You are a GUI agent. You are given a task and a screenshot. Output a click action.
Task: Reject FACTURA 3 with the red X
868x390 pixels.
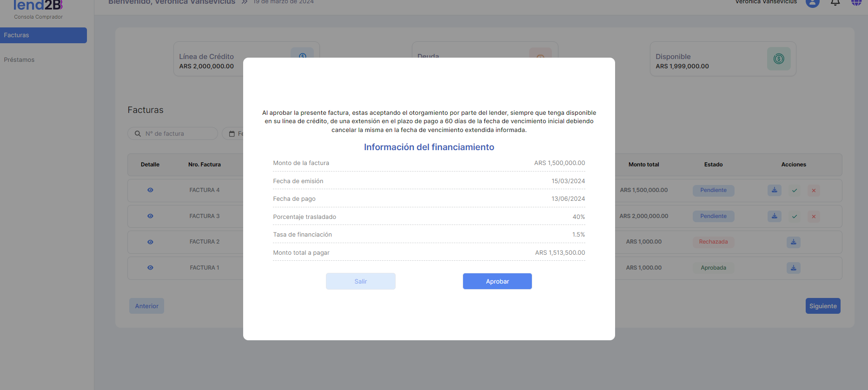(814, 217)
